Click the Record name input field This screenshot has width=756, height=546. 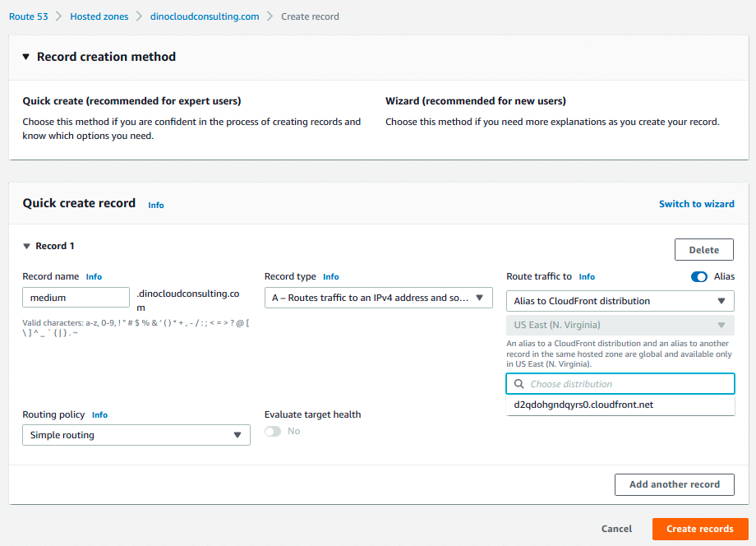(x=76, y=298)
